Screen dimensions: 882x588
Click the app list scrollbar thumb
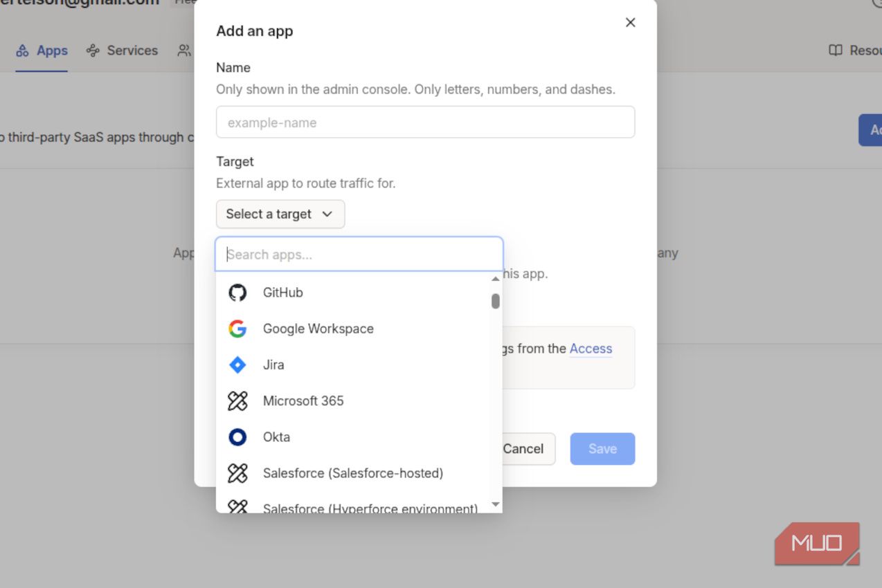click(x=496, y=301)
